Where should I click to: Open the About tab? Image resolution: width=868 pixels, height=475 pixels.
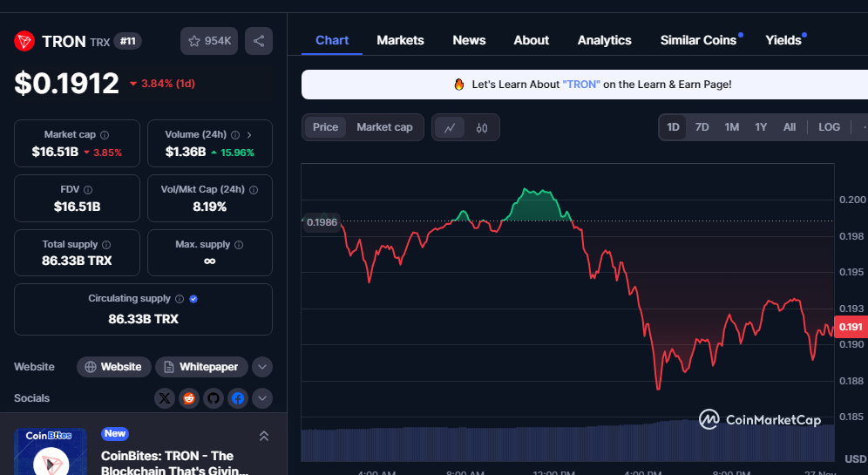[532, 40]
